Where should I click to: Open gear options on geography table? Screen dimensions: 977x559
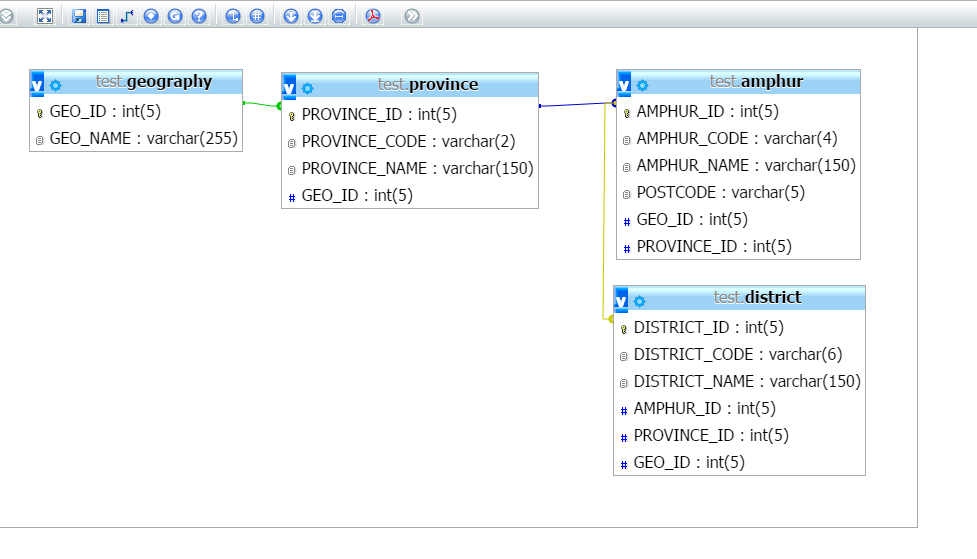[55, 85]
